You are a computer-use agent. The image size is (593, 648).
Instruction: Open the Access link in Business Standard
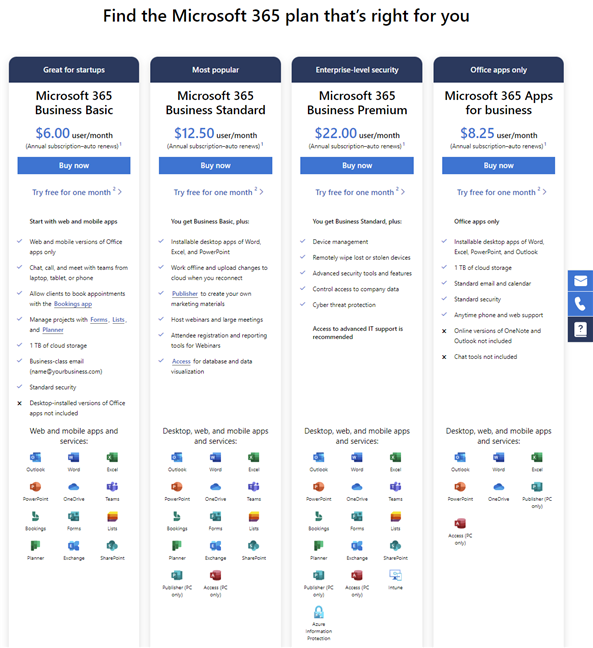[181, 361]
